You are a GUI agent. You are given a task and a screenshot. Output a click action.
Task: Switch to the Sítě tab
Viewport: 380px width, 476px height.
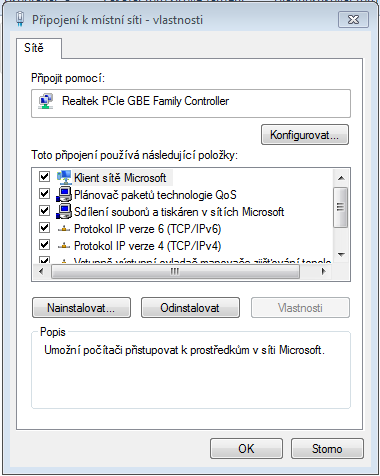coord(34,48)
